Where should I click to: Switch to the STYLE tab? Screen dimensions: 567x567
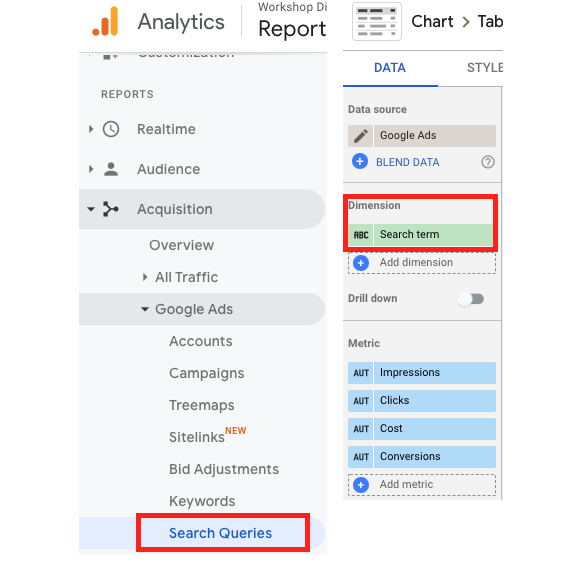click(x=485, y=68)
